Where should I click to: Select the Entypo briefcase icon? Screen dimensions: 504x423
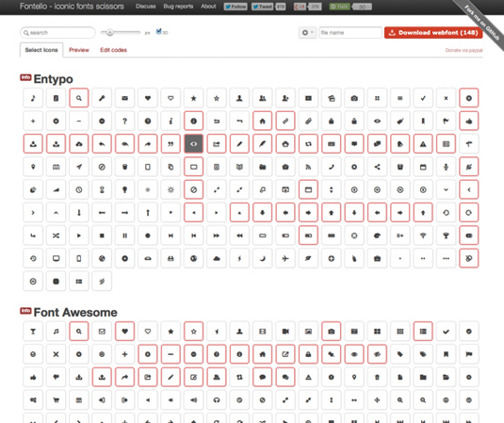(x=377, y=258)
